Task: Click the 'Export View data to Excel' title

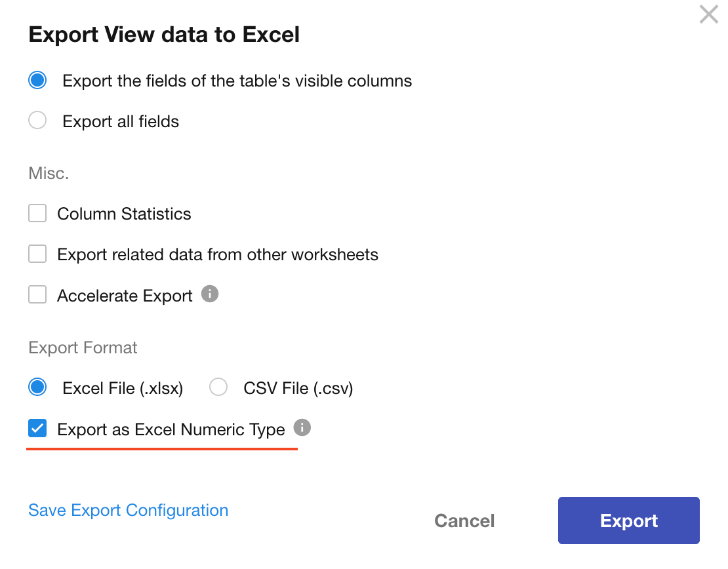Action: pyautogui.click(x=164, y=35)
